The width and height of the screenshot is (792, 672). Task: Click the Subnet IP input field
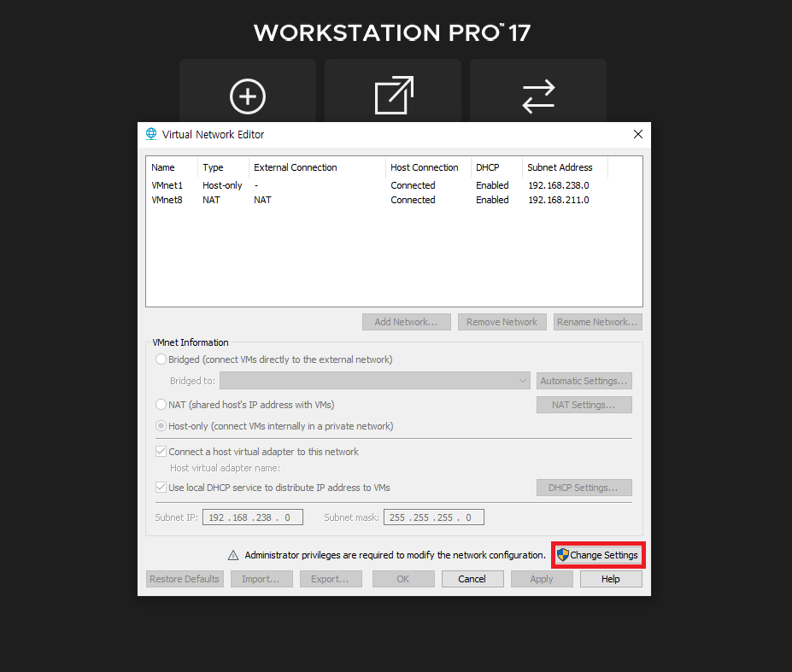[253, 517]
